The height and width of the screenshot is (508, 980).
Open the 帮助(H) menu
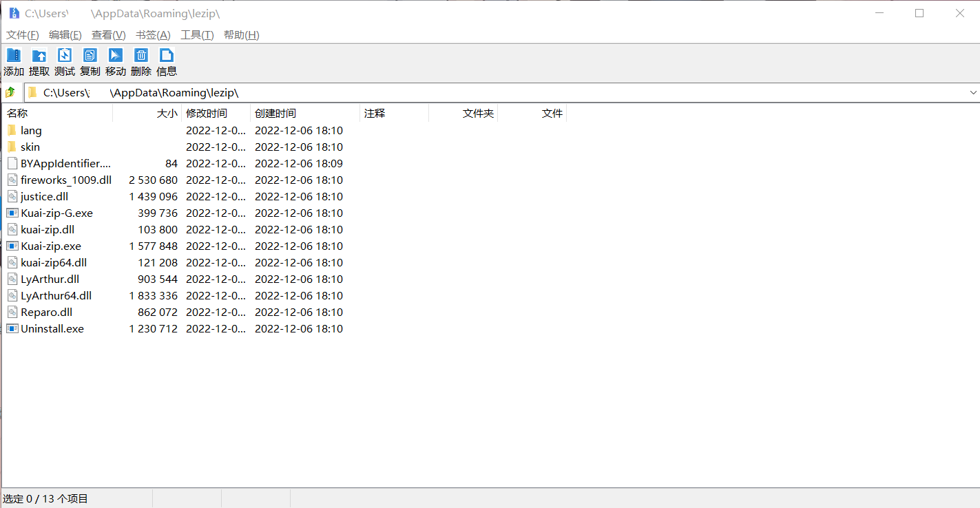tap(241, 35)
